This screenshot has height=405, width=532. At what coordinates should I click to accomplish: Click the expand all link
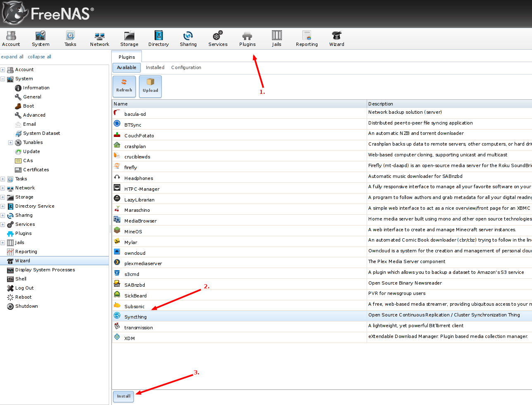12,57
